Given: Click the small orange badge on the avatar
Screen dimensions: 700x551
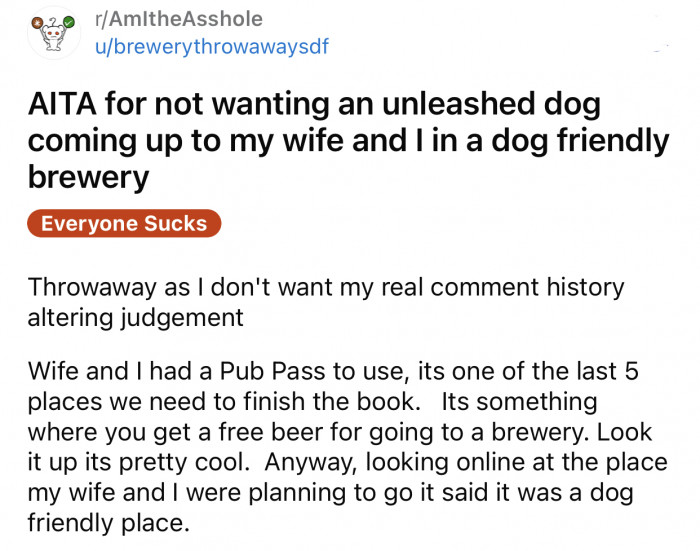Looking at the screenshot, I should [x=36, y=20].
